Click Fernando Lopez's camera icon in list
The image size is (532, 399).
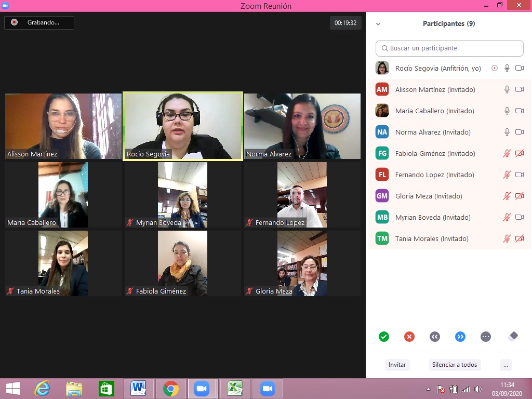[x=520, y=175]
